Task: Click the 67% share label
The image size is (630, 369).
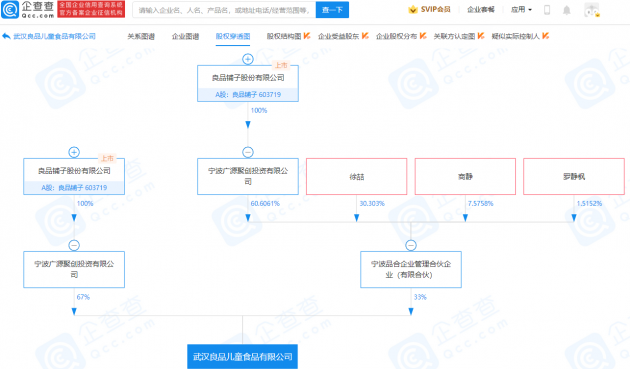Action: 83,297
